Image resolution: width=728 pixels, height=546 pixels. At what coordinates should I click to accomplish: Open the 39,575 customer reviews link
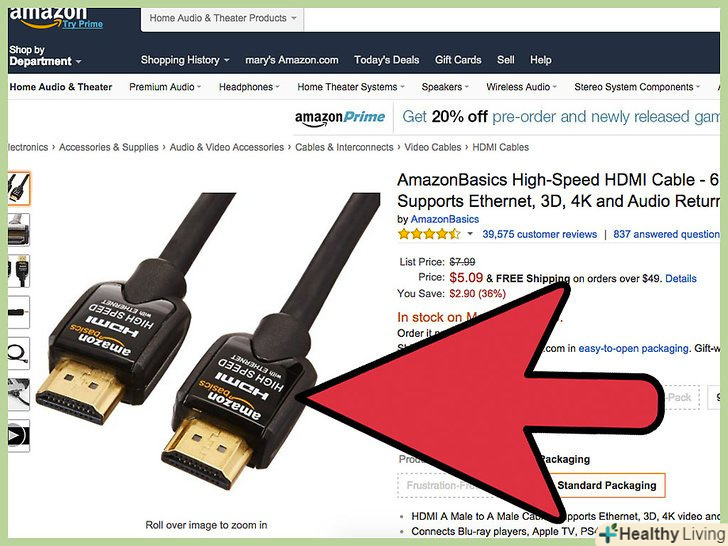(540, 234)
